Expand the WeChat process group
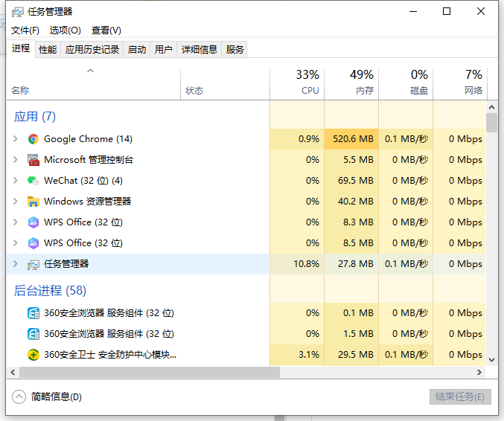The image size is (504, 421). (x=16, y=181)
